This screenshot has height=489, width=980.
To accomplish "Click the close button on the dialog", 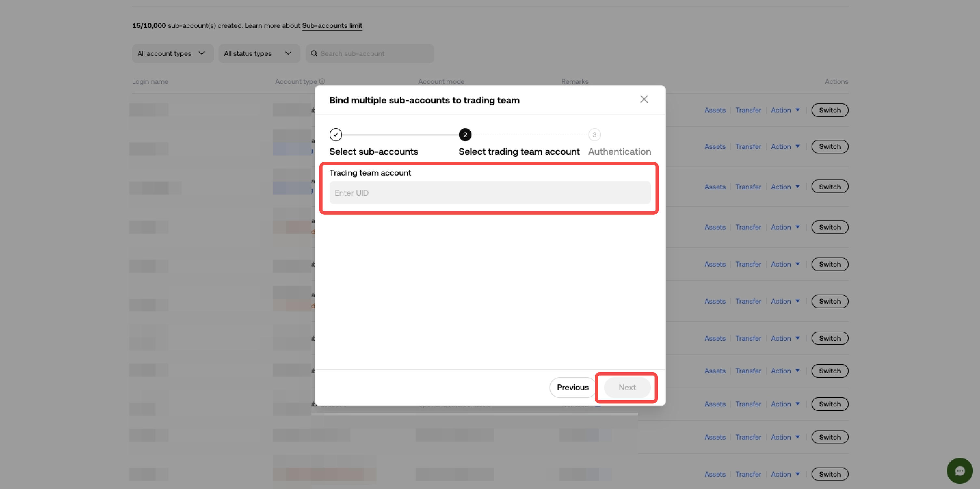I will pos(644,99).
